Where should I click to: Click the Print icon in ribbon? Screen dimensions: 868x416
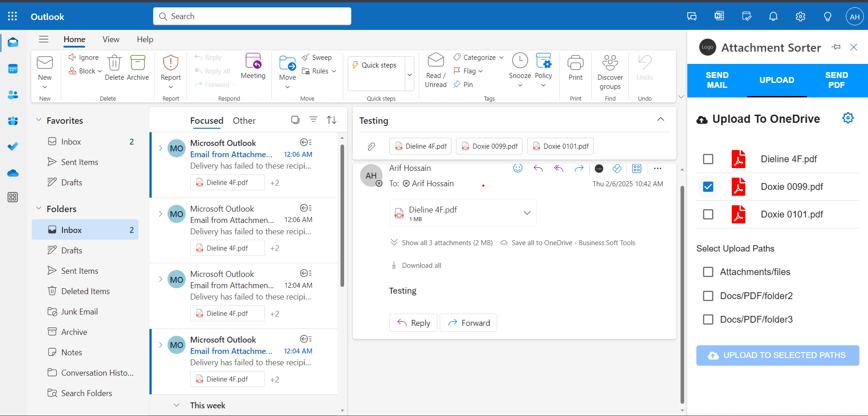pyautogui.click(x=575, y=63)
